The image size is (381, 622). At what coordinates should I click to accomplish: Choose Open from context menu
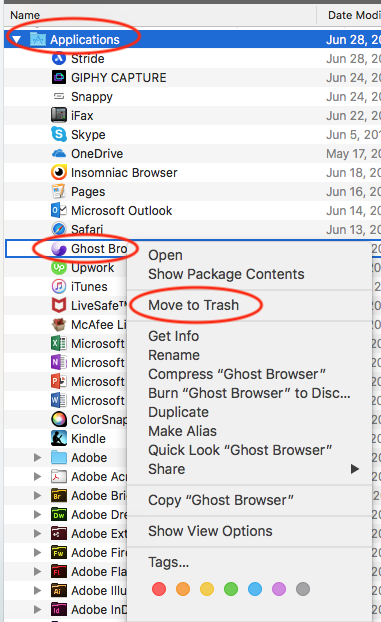pyautogui.click(x=165, y=255)
